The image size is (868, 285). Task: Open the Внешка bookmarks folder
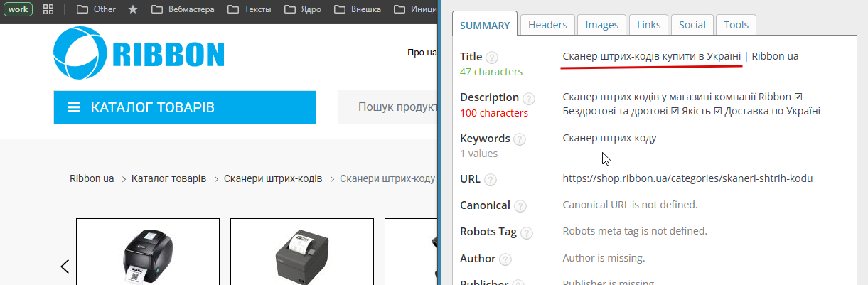[358, 9]
